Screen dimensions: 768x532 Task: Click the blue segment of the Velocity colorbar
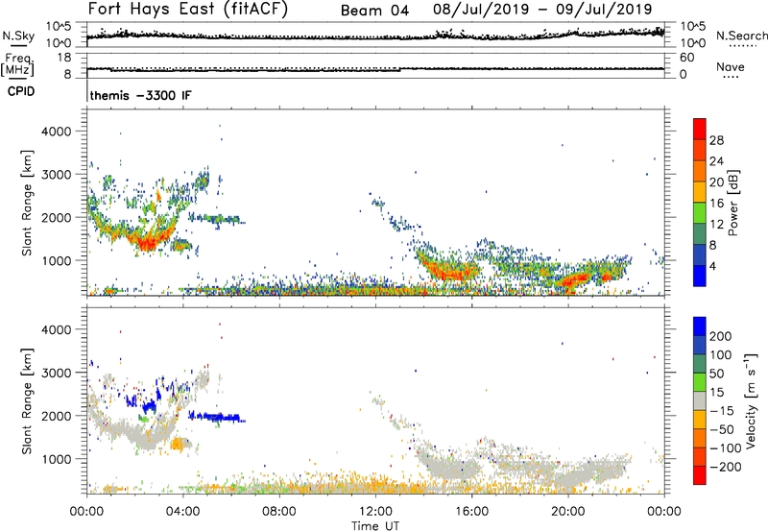[700, 327]
